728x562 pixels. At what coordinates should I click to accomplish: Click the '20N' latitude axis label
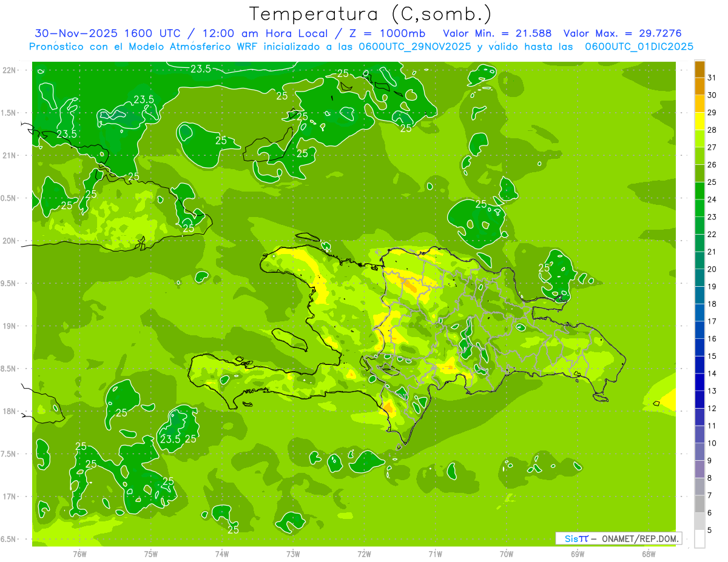click(10, 241)
